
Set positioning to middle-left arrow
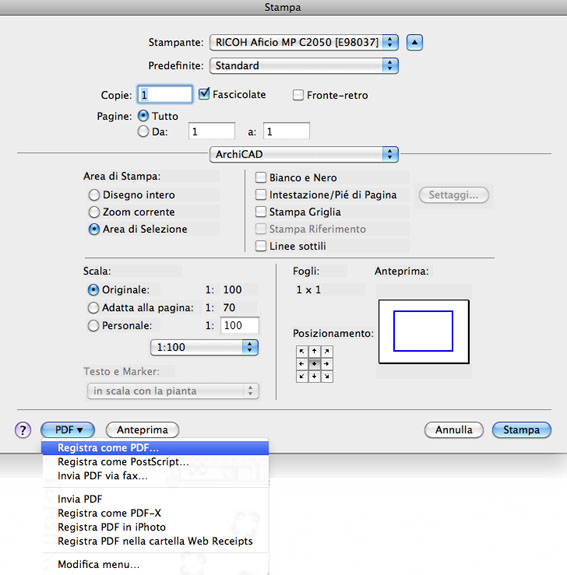[302, 364]
